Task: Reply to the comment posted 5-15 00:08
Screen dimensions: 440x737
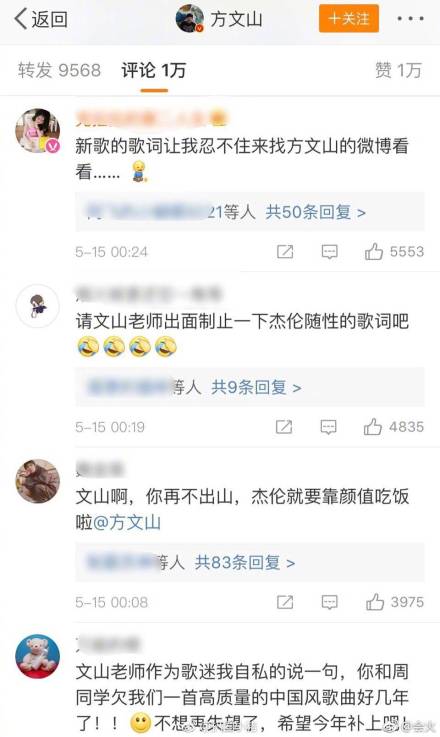Action: [330, 602]
